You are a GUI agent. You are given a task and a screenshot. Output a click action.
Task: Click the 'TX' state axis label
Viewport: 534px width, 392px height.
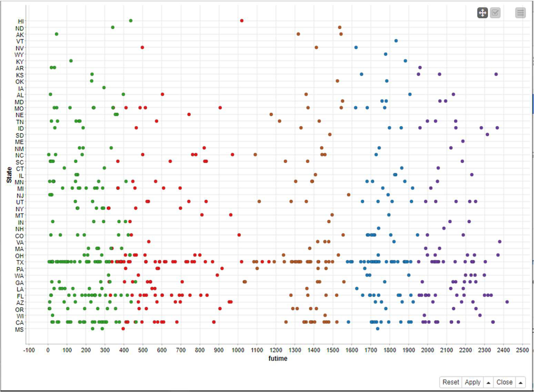coord(20,263)
